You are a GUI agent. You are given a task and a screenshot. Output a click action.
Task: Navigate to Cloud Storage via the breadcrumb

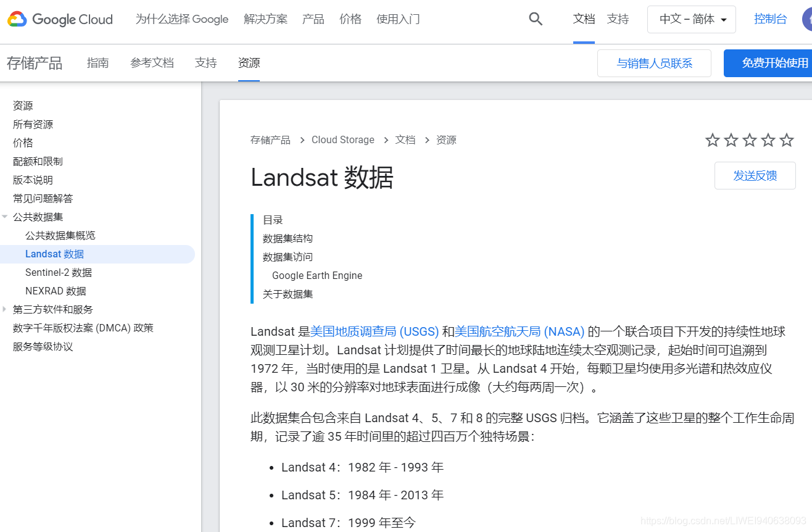tap(343, 139)
